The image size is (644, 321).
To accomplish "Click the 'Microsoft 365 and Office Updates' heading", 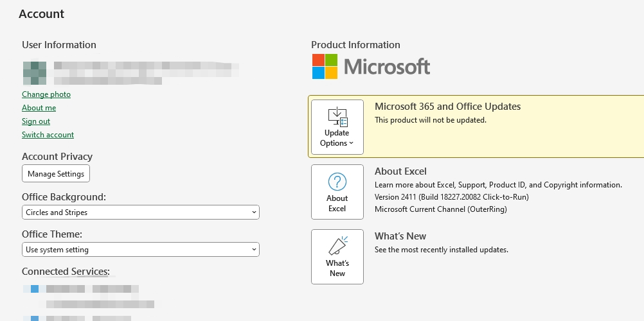I will click(448, 107).
